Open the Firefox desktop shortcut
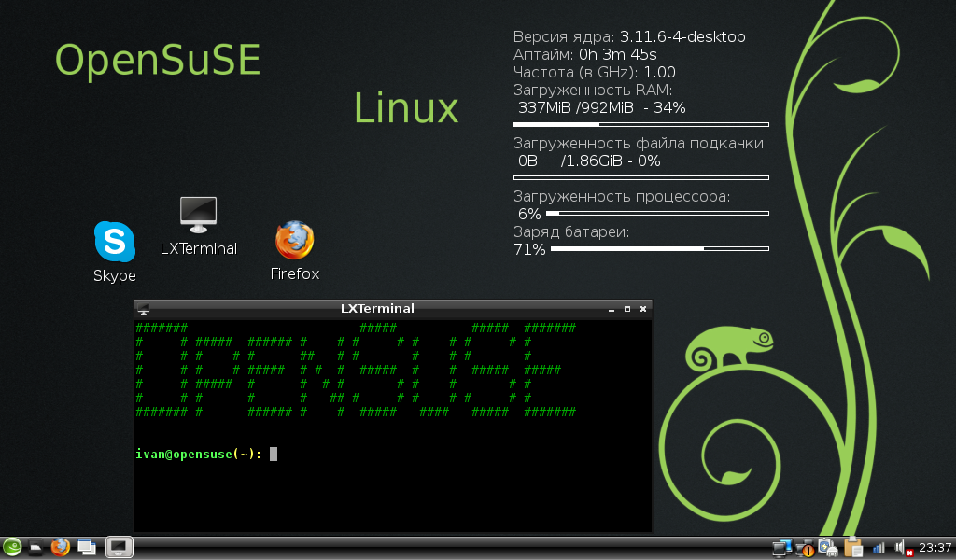 [x=294, y=250]
